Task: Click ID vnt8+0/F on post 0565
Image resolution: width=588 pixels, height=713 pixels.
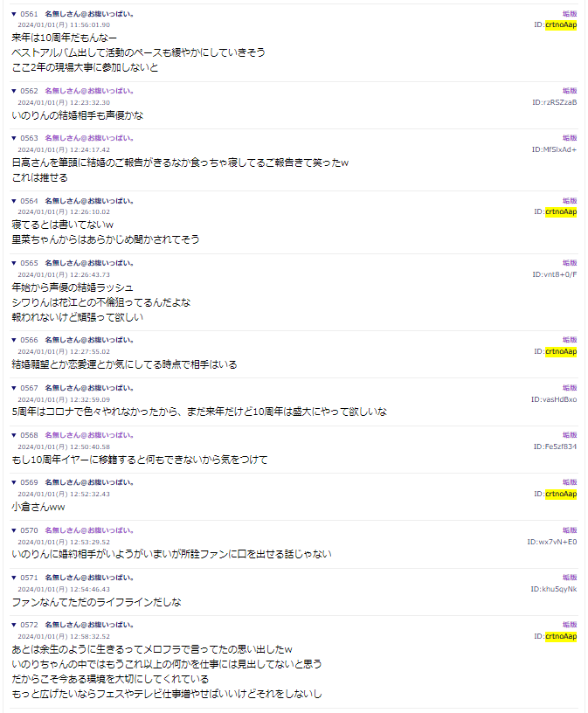Action: pos(554,274)
